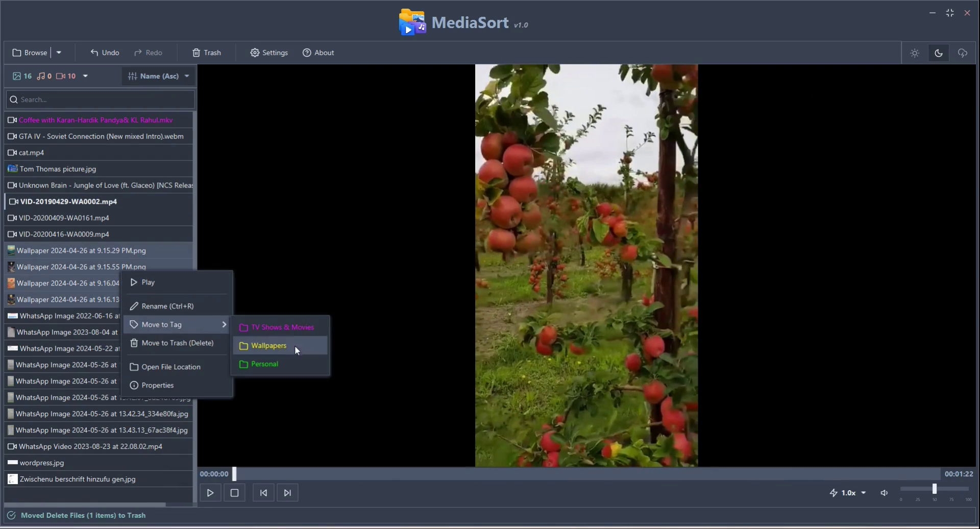Open the Name (Asc) sorting dropdown
This screenshot has height=529, width=980.
pyautogui.click(x=159, y=76)
